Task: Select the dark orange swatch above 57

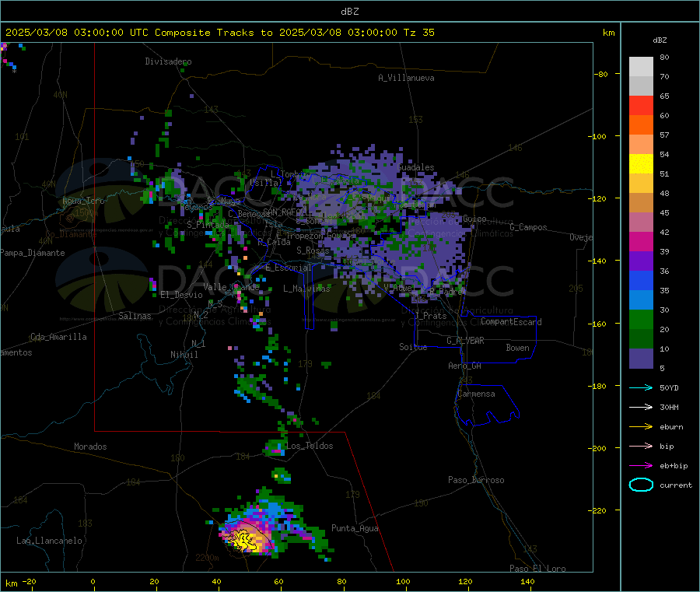Action: tap(641, 125)
